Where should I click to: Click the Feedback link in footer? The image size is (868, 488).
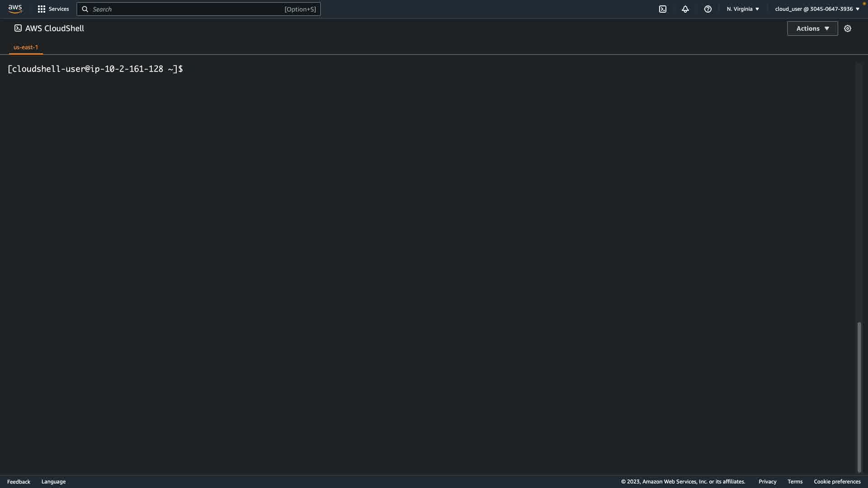[19, 482]
